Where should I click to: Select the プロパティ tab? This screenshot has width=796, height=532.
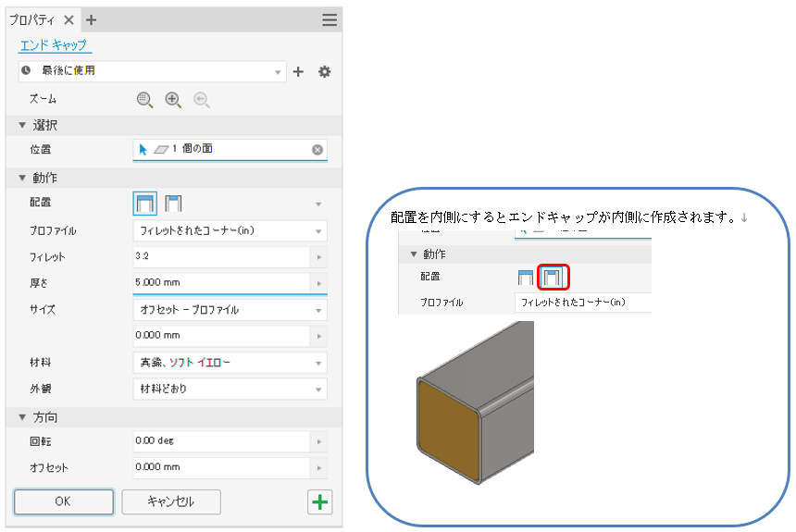[31, 19]
